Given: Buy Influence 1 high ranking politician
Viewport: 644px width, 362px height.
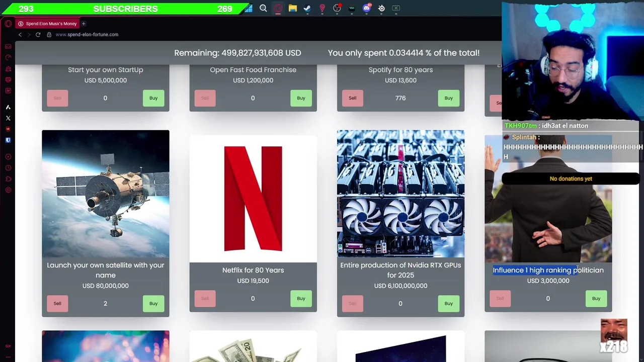Looking at the screenshot, I should click(x=596, y=299).
